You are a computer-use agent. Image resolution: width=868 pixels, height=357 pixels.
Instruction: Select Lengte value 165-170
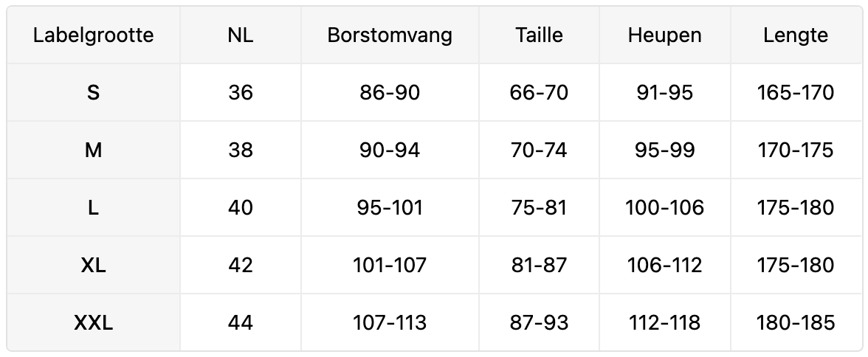coord(796,93)
